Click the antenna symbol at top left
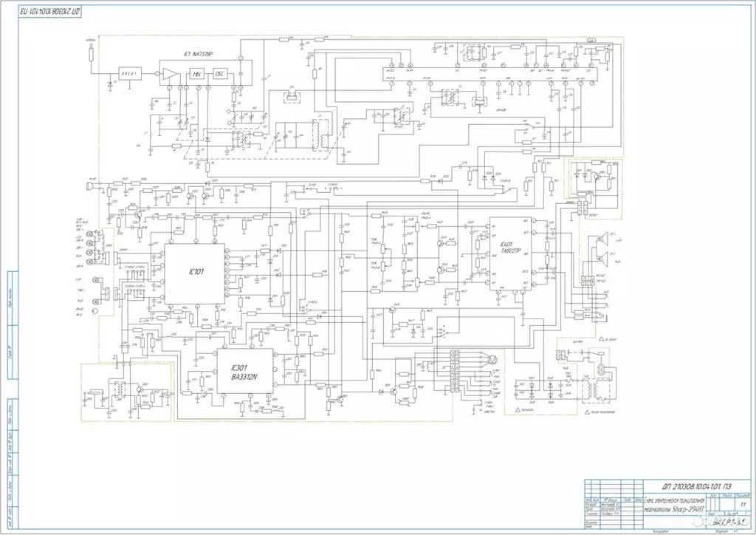Viewport: 756px width, 535px height. (x=91, y=53)
